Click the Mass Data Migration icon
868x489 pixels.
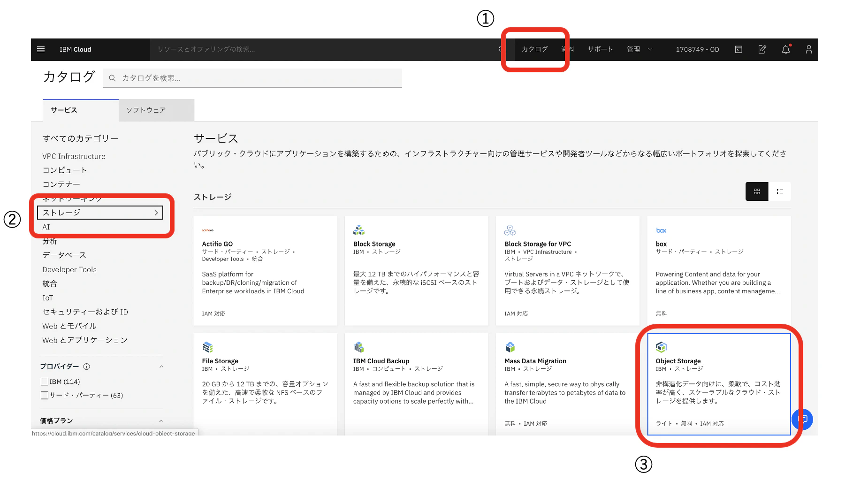tap(510, 347)
